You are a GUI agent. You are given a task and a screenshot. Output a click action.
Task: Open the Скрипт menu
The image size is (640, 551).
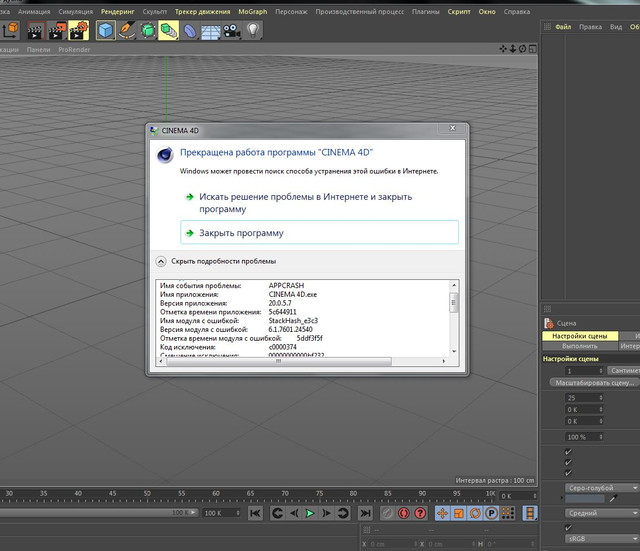(x=459, y=12)
